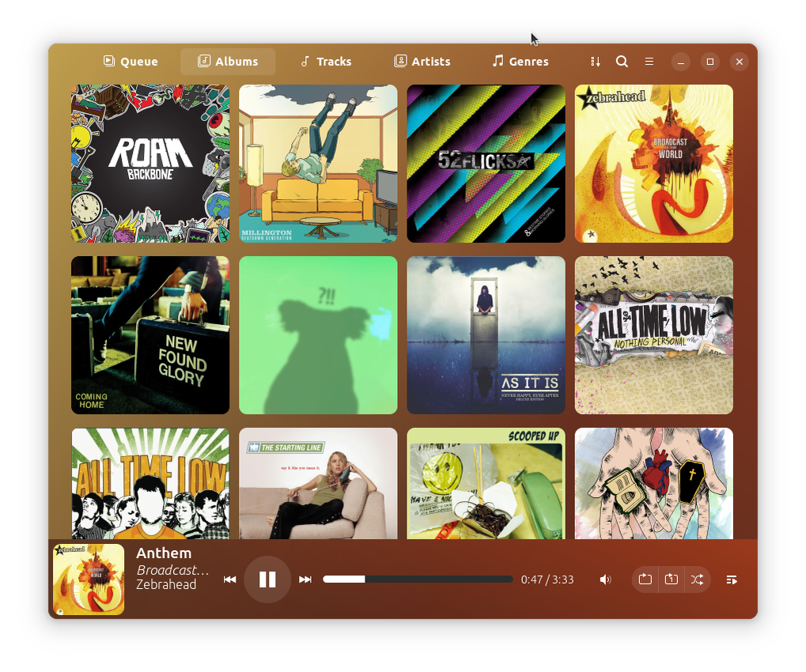The width and height of the screenshot is (806, 672).
Task: Open the Millington album cover
Action: coord(318,164)
